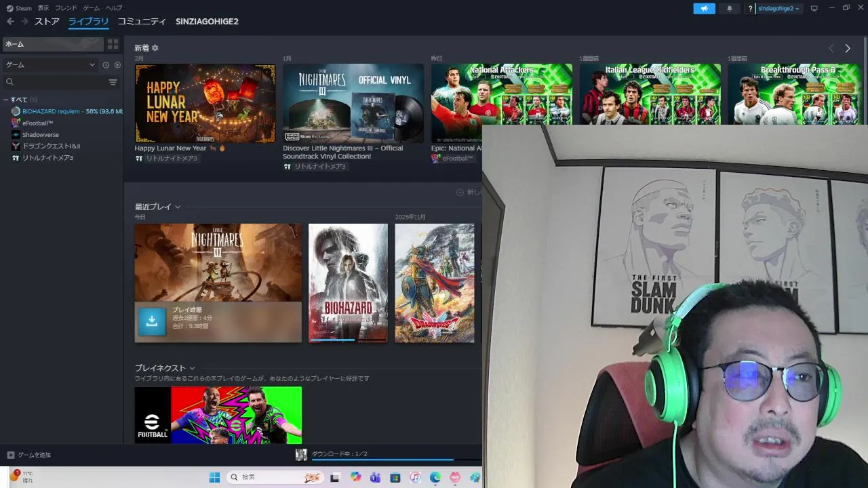Viewport: 868px width, 488px height.
Task: Open the Steam menu
Action: click(19, 8)
